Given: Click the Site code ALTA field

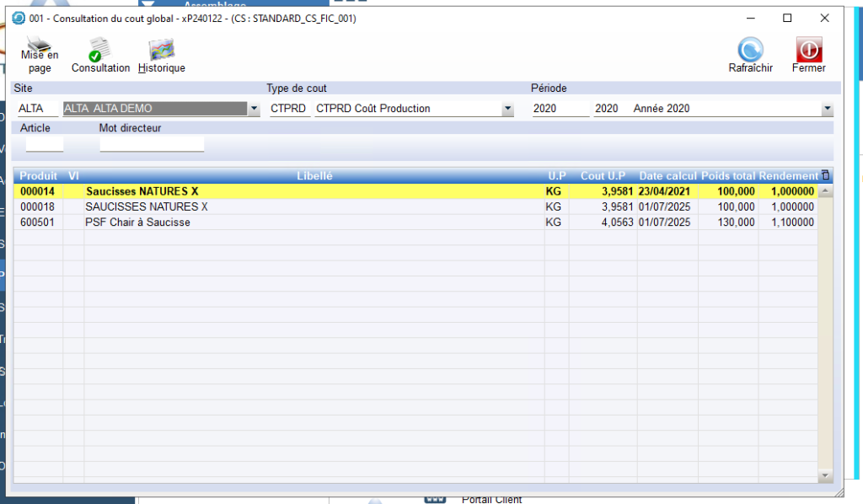Looking at the screenshot, I should coord(37,109).
